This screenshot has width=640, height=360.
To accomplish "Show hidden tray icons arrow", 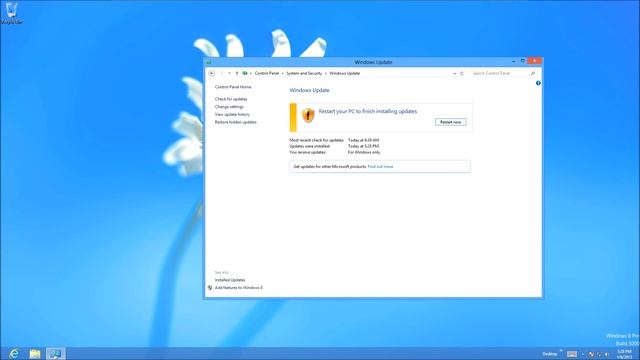I will pos(583,354).
